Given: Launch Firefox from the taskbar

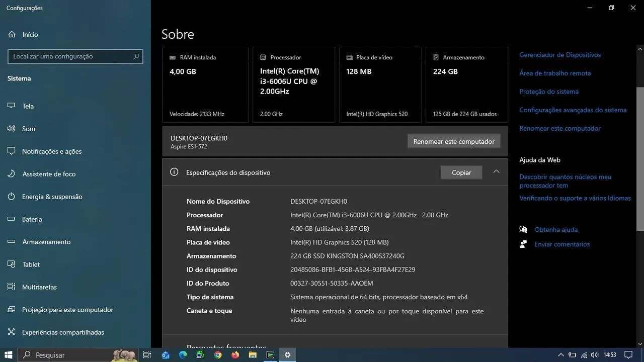Looking at the screenshot, I should pyautogui.click(x=235, y=355).
